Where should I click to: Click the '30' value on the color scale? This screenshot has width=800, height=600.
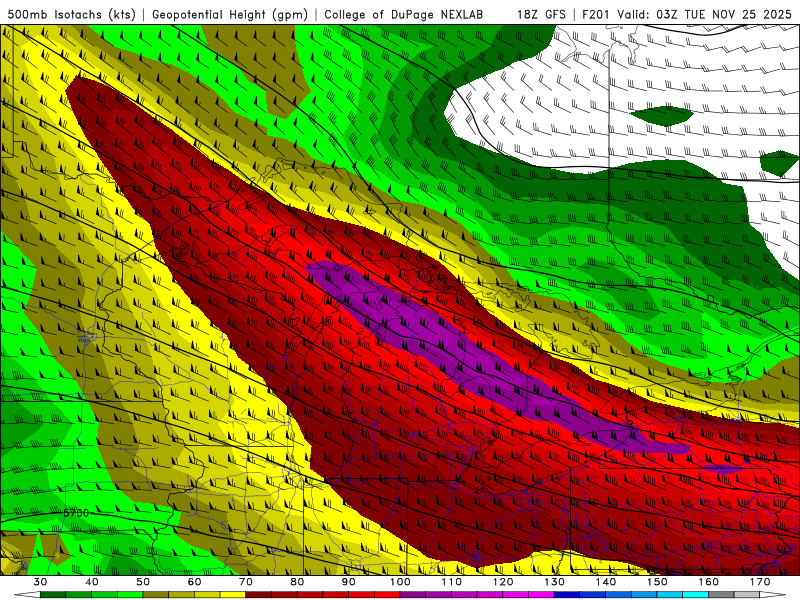tap(40, 582)
